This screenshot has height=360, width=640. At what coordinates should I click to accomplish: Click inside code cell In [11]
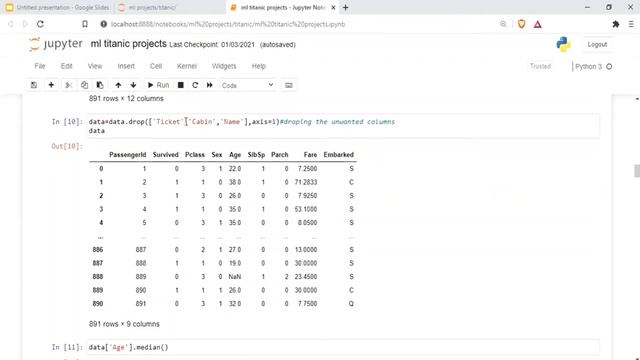coord(344,347)
